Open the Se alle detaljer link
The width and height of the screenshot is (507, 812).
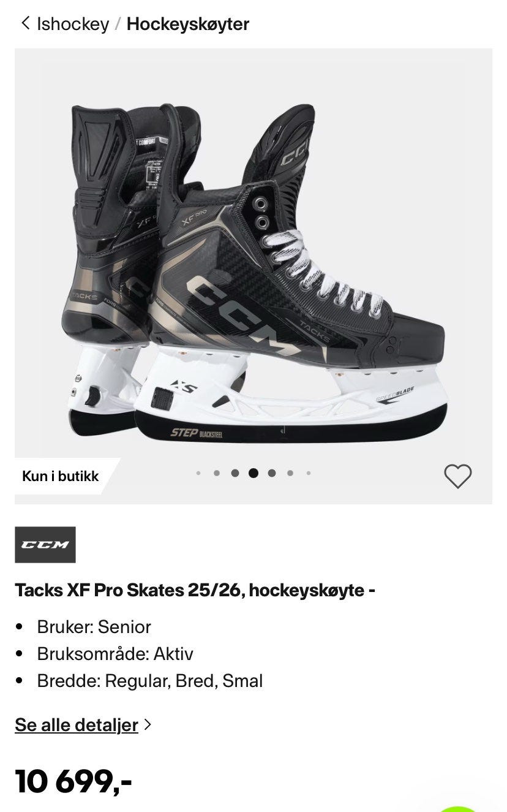pyautogui.click(x=77, y=724)
